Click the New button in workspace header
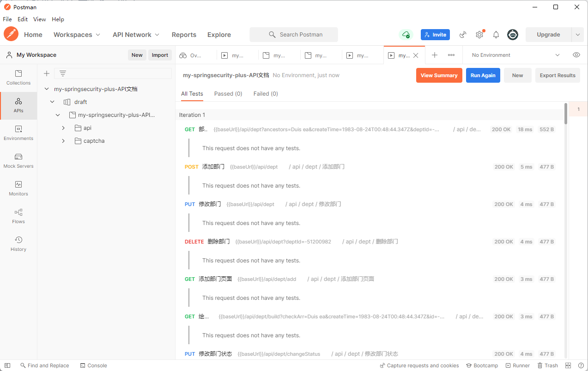The width and height of the screenshot is (588, 371). [x=137, y=55]
